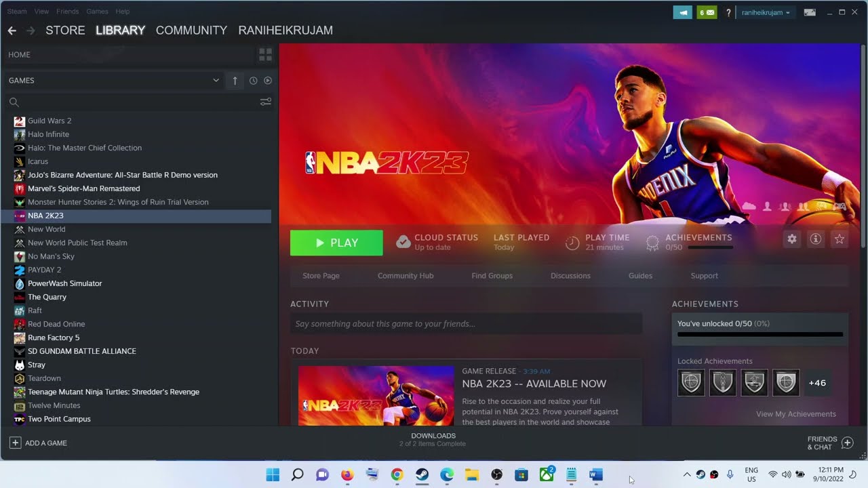The width and height of the screenshot is (868, 488).
Task: Open Google Chrome from the taskbar
Action: click(x=397, y=475)
